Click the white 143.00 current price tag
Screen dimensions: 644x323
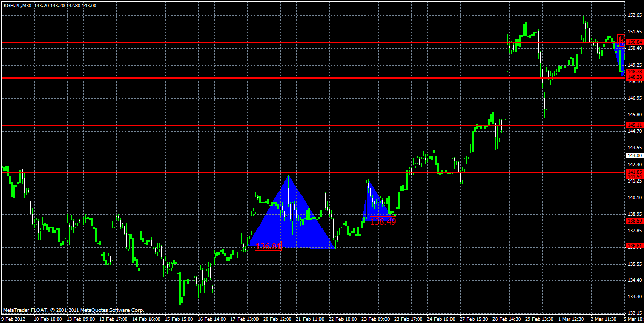point(635,155)
